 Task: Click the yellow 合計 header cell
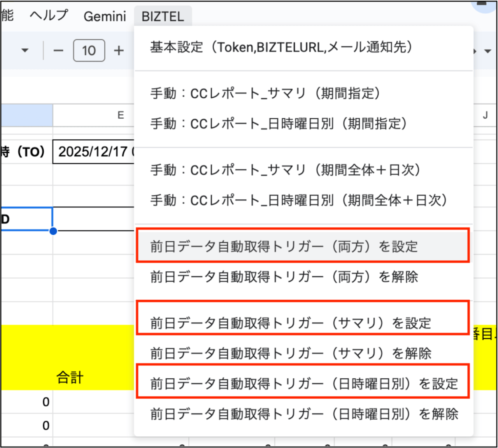70,377
